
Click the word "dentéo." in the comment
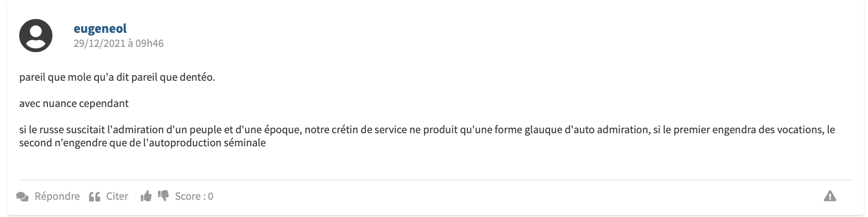197,78
